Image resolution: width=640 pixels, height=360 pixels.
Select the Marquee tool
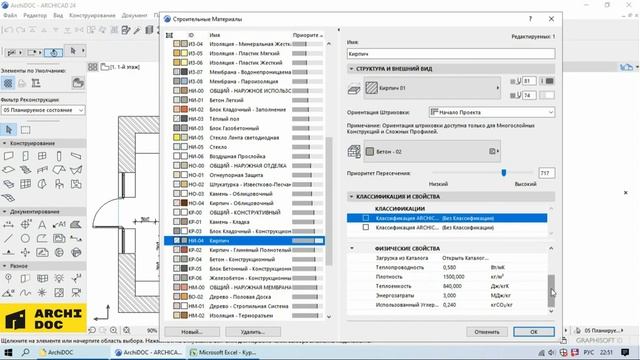tap(25, 130)
